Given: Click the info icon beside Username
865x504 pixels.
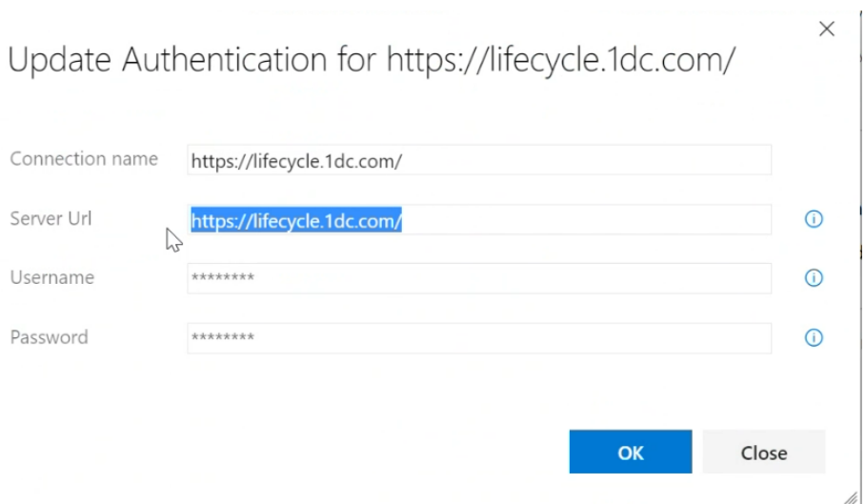Looking at the screenshot, I should point(814,278).
